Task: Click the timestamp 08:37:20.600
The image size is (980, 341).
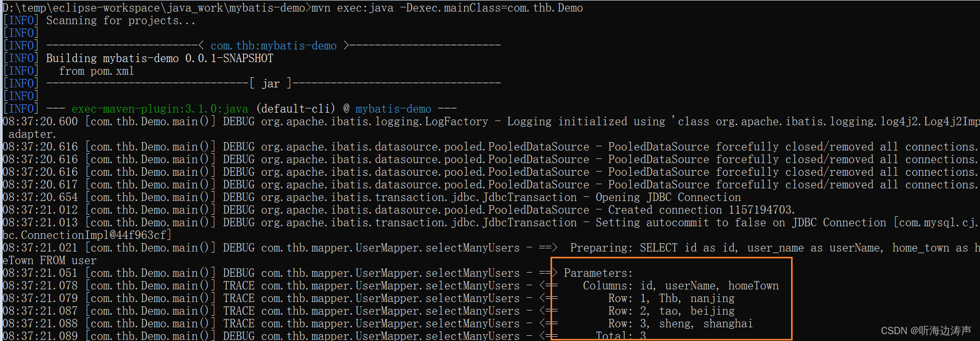Action: [40, 122]
